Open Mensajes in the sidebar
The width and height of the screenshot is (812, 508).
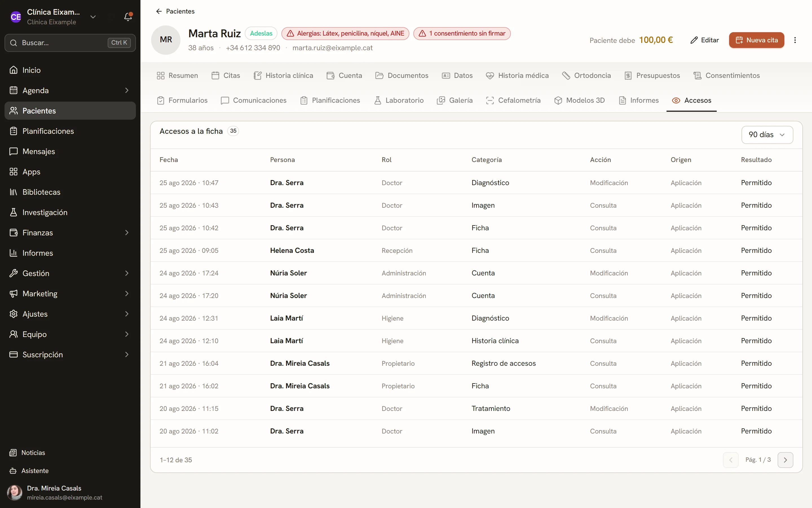pyautogui.click(x=70, y=151)
